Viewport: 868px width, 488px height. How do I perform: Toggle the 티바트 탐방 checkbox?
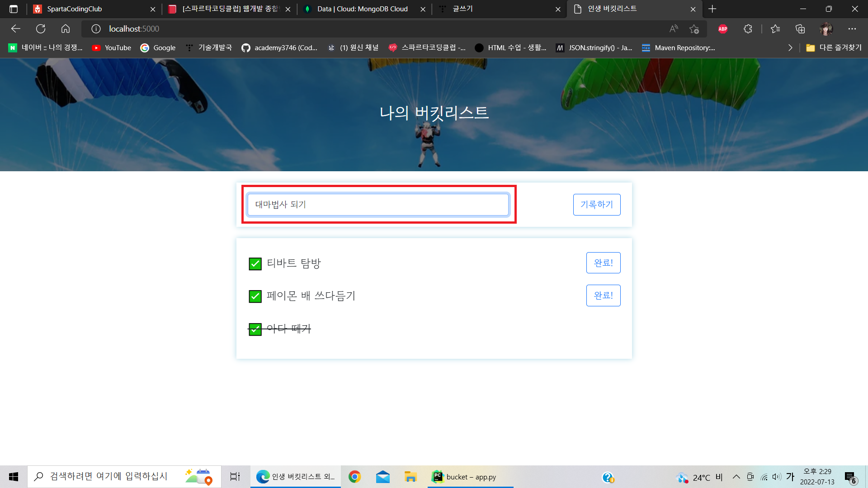point(255,264)
